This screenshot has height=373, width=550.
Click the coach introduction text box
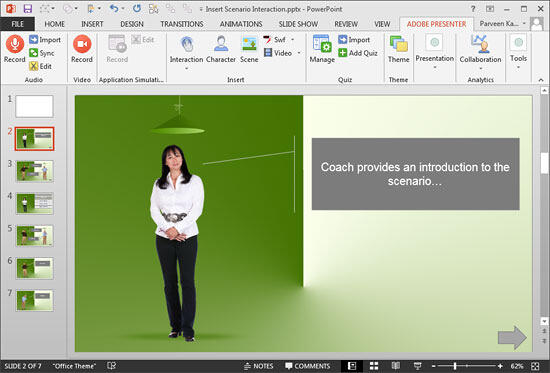(x=415, y=174)
